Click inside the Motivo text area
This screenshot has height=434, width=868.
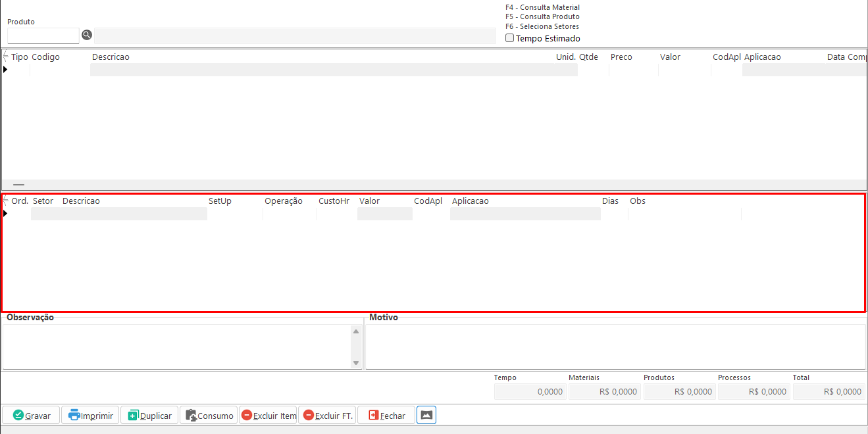[x=615, y=347]
